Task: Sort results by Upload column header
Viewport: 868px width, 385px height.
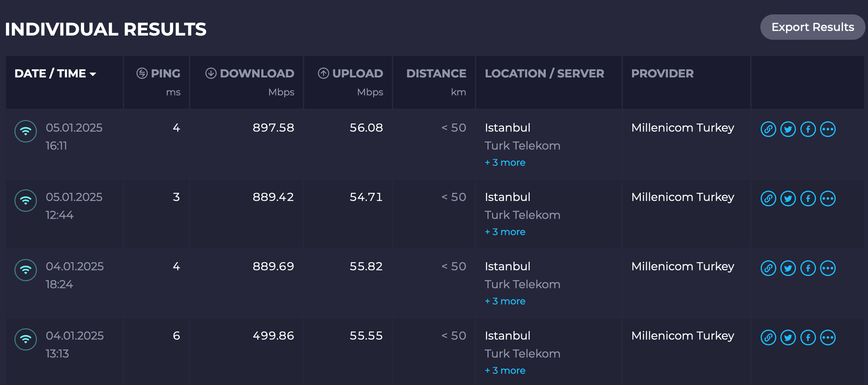Action: click(350, 73)
